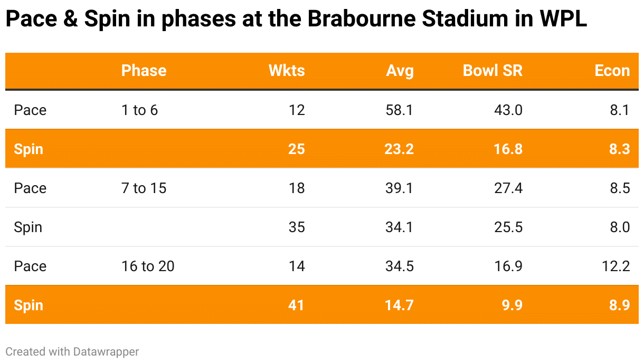The image size is (644, 364).
Task: Select the "16 to 20" phase cell
Action: (148, 266)
